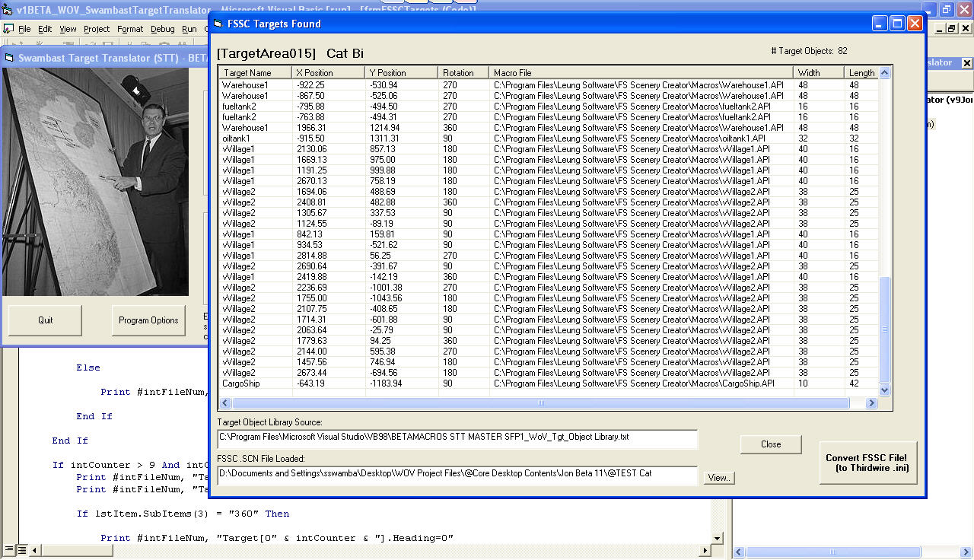The height and width of the screenshot is (560, 974).
Task: Sort list by Target Name column header
Action: 255,73
